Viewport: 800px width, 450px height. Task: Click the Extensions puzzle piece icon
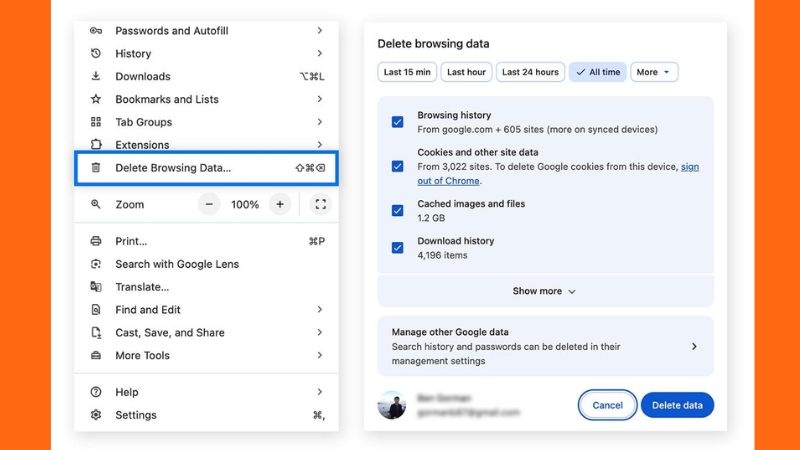click(96, 144)
